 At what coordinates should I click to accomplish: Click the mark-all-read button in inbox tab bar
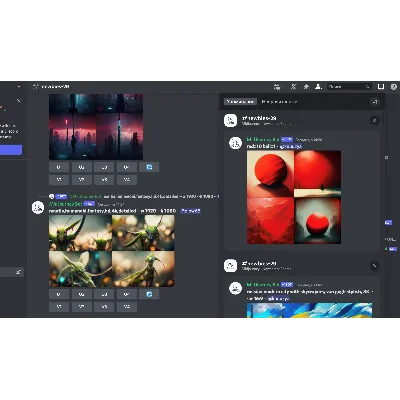pos(375,102)
